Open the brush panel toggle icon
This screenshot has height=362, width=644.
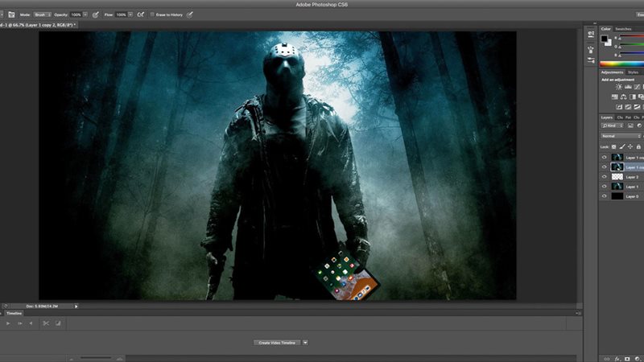[x=11, y=14]
